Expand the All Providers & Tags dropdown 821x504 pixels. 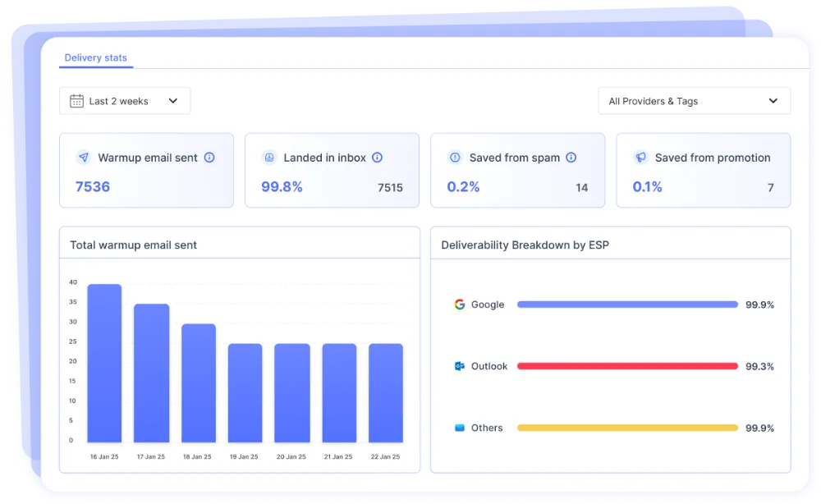(x=695, y=101)
